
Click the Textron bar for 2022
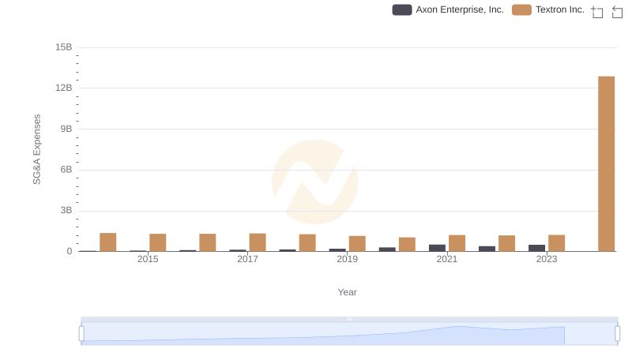pos(506,243)
